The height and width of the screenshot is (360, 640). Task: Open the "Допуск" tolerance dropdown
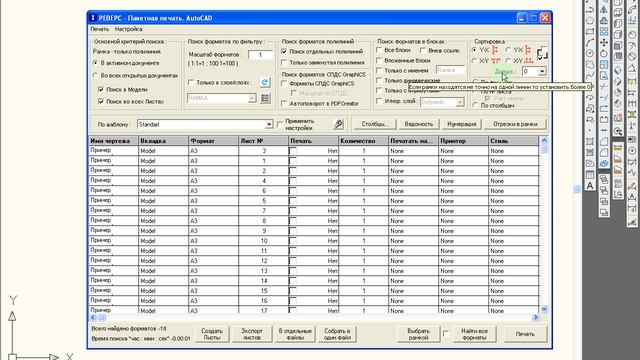542,71
